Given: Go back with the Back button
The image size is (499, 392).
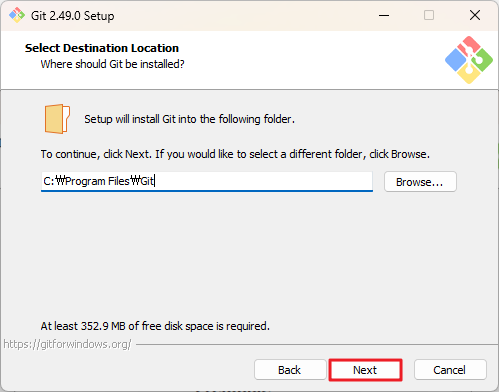Looking at the screenshot, I should [x=290, y=370].
